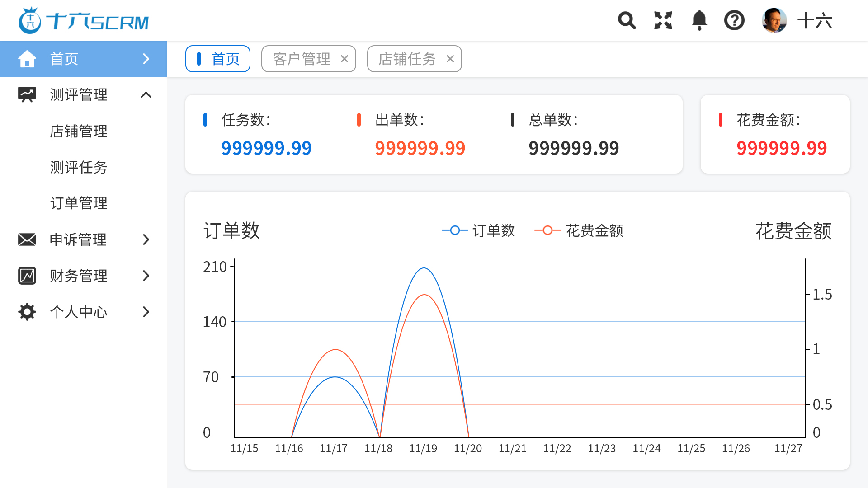Expand the 财务管理 submenu arrow
The width and height of the screenshot is (868, 488).
click(146, 276)
